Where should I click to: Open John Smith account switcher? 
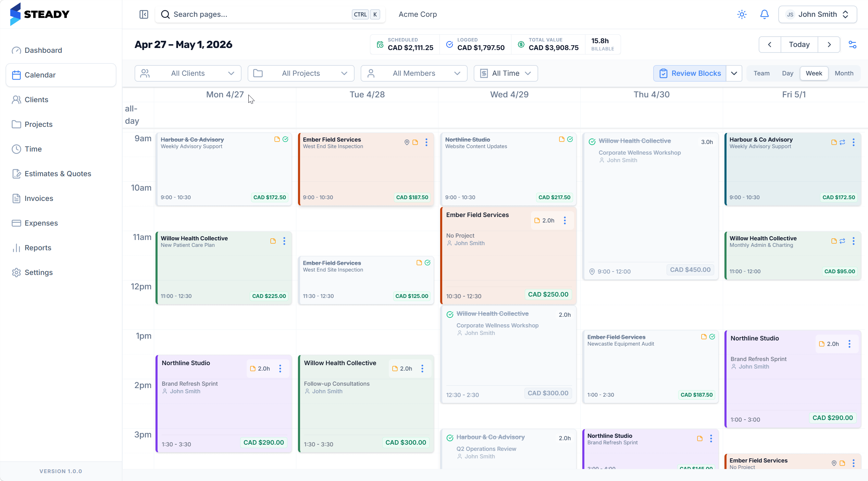[818, 14]
